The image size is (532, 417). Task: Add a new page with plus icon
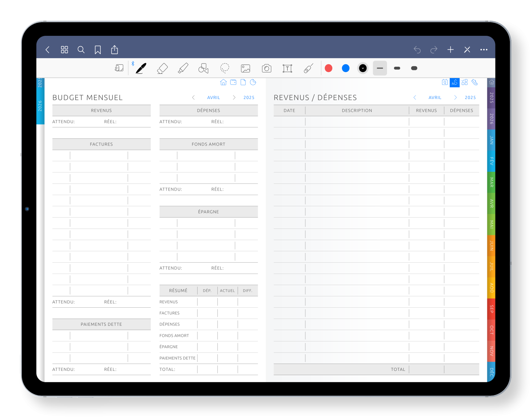[450, 50]
